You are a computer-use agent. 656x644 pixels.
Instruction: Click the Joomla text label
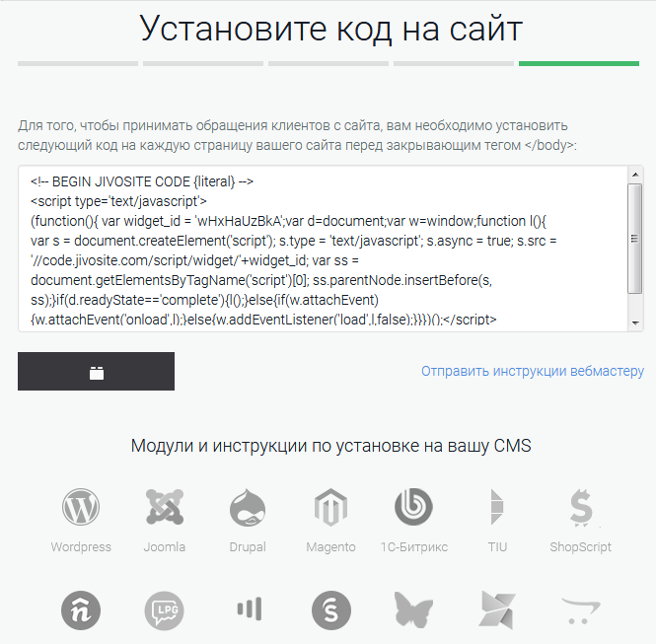[165, 547]
